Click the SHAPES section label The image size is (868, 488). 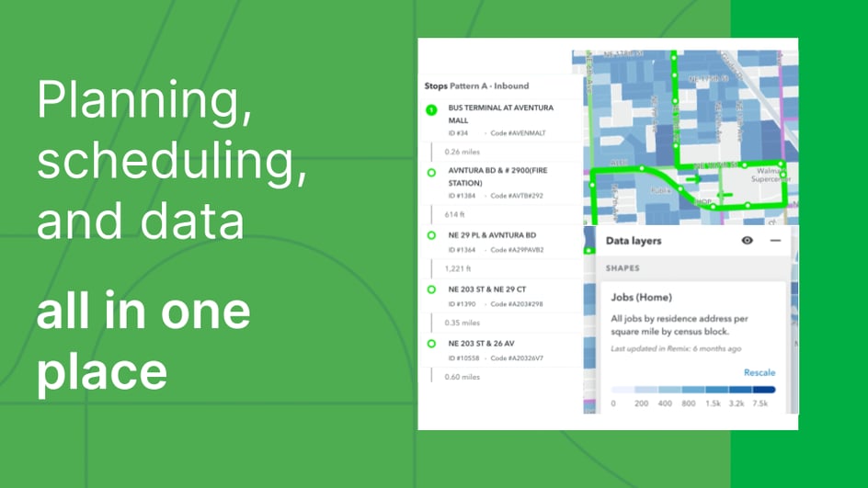(x=622, y=267)
